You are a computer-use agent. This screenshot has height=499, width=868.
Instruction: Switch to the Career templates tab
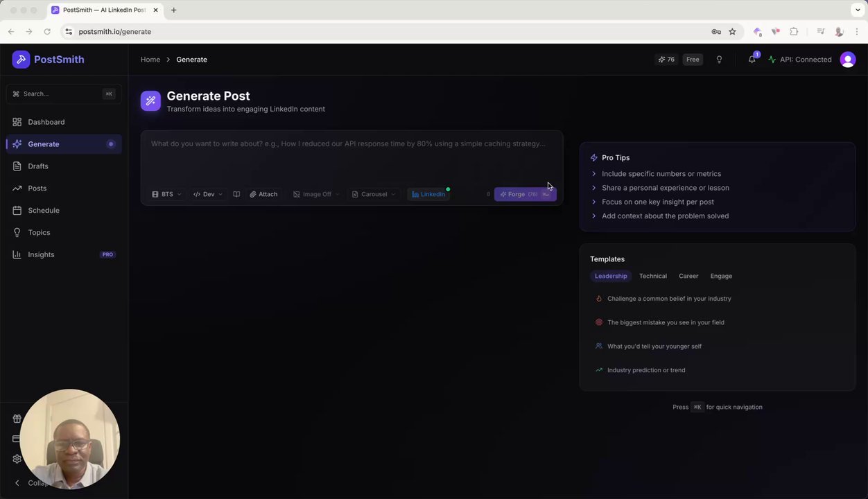[688, 276]
